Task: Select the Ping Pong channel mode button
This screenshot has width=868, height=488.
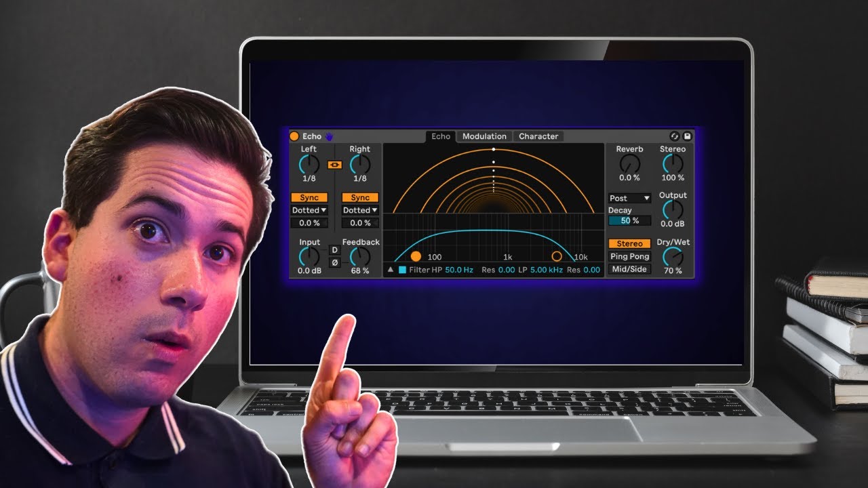Action: pyautogui.click(x=630, y=256)
